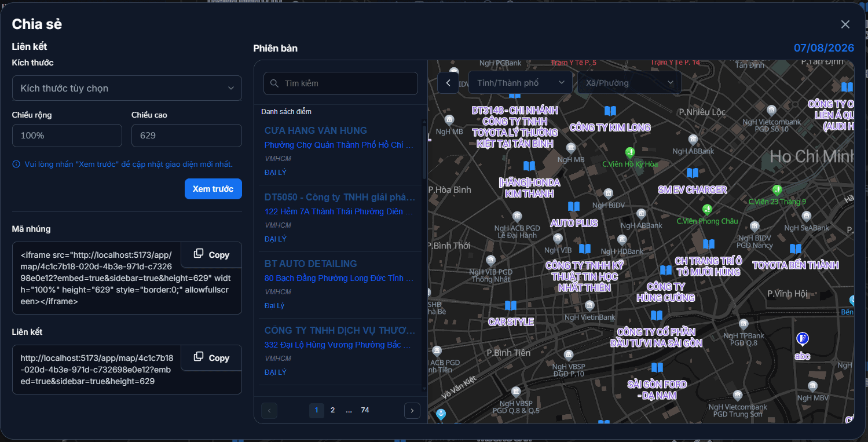Click the copy icon in Mã nhúng
This screenshot has height=442, width=868.
[199, 254]
